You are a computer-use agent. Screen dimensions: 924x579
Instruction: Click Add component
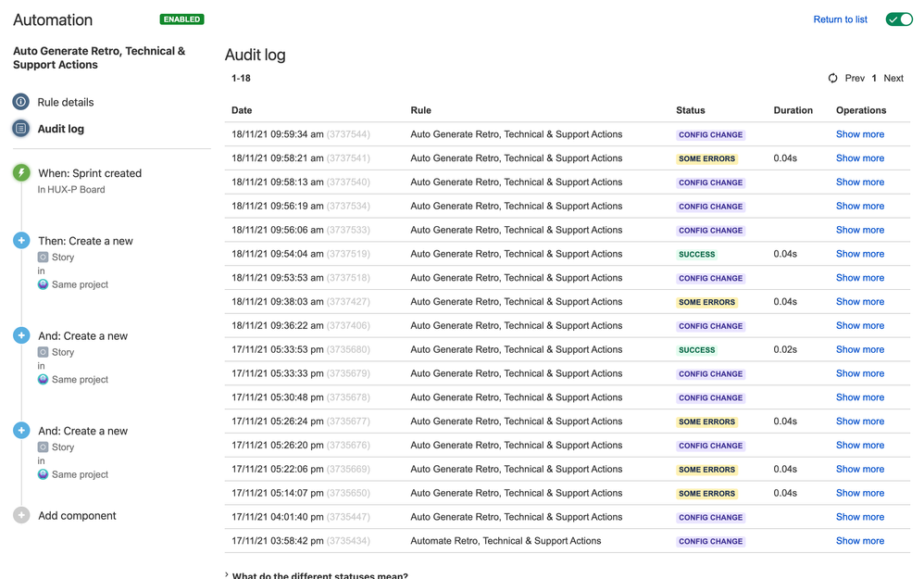[x=77, y=516]
